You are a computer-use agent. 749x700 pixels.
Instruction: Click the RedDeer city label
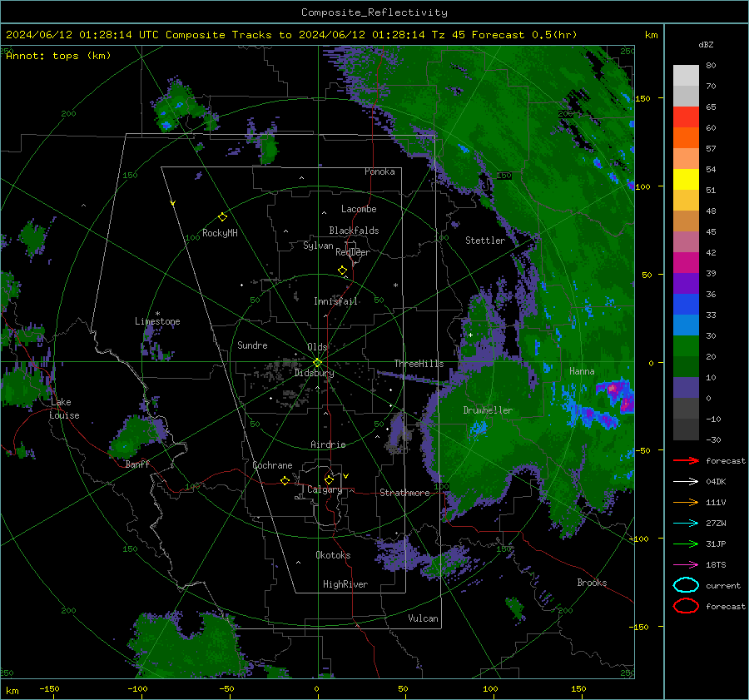click(x=353, y=252)
